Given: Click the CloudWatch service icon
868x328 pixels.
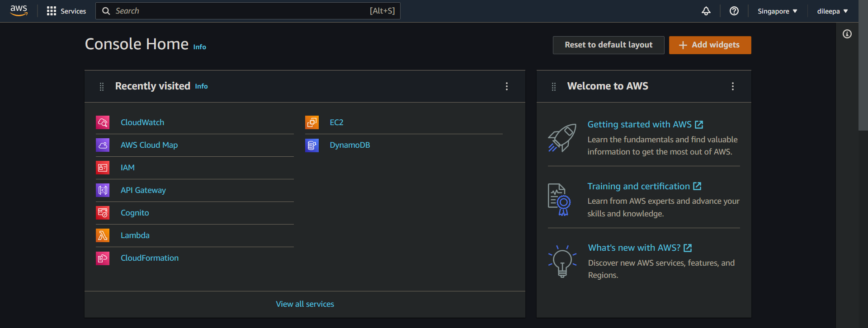Looking at the screenshot, I should (103, 122).
